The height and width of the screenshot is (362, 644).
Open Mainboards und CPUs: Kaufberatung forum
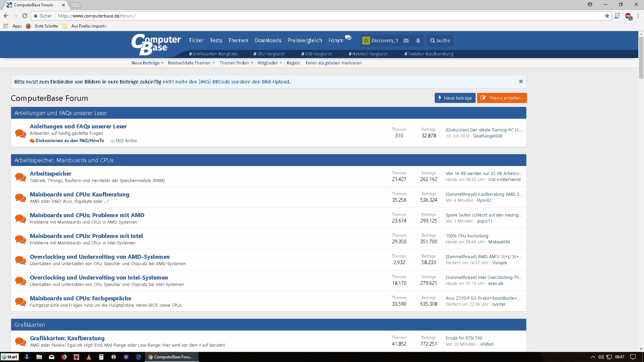(x=79, y=194)
